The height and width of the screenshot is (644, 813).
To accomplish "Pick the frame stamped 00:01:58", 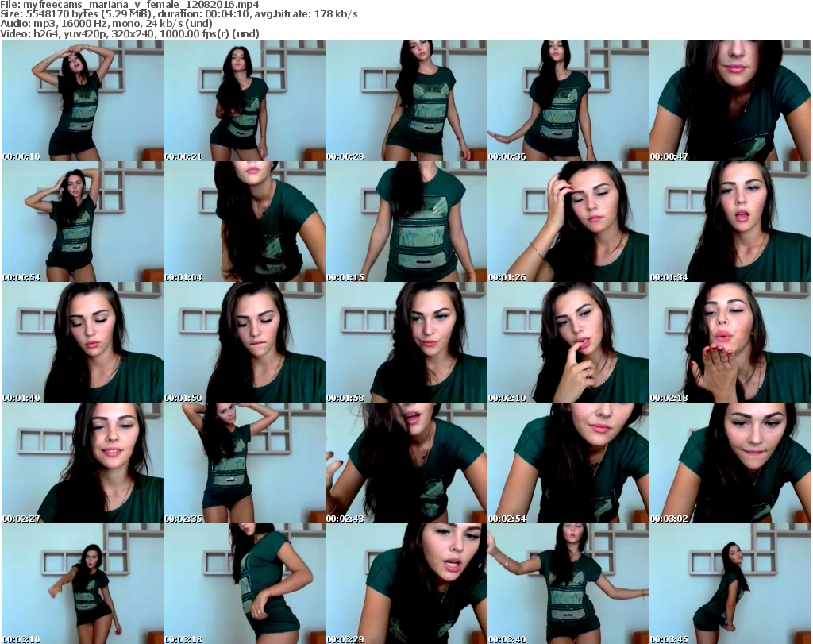I will tap(406, 342).
